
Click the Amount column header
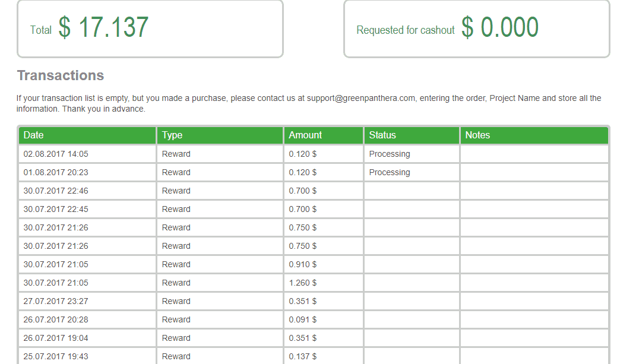324,135
